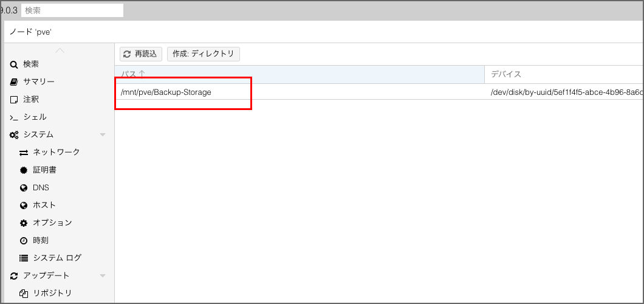Viewport: 644px width, 304px height.
Task: Click the Summary book icon
Action: pyautogui.click(x=14, y=82)
